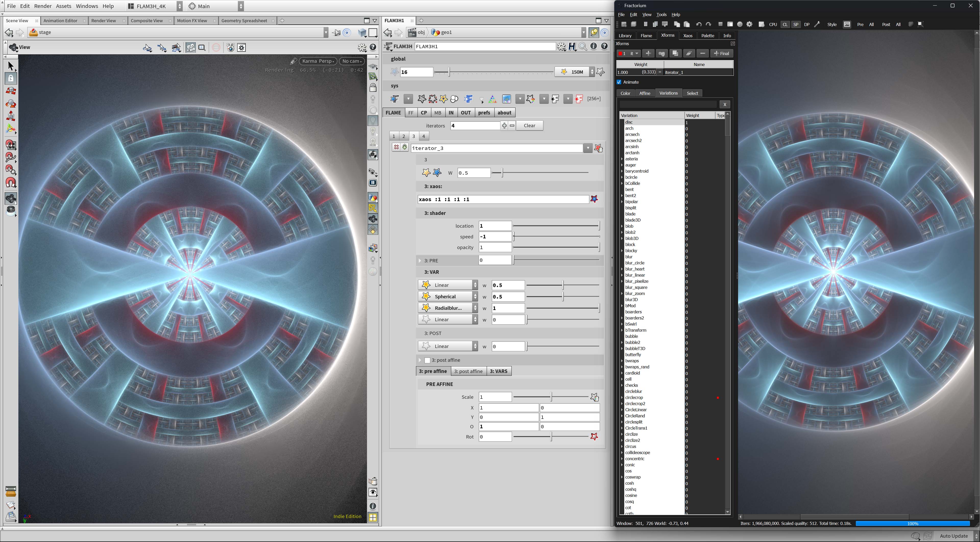Click the Clear button beside the iterators count
Image resolution: width=980 pixels, height=542 pixels.
(x=530, y=125)
